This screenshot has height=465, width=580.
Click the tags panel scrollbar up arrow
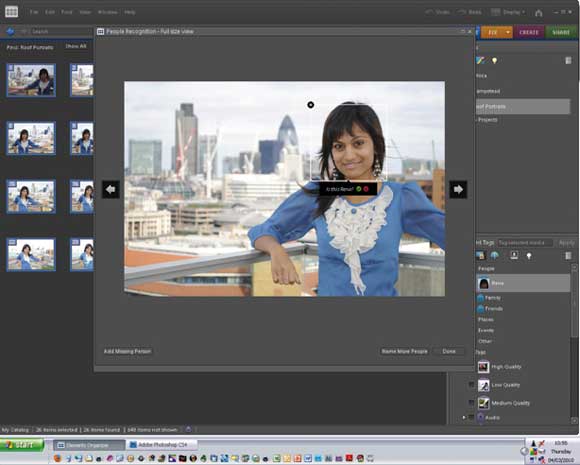(574, 266)
